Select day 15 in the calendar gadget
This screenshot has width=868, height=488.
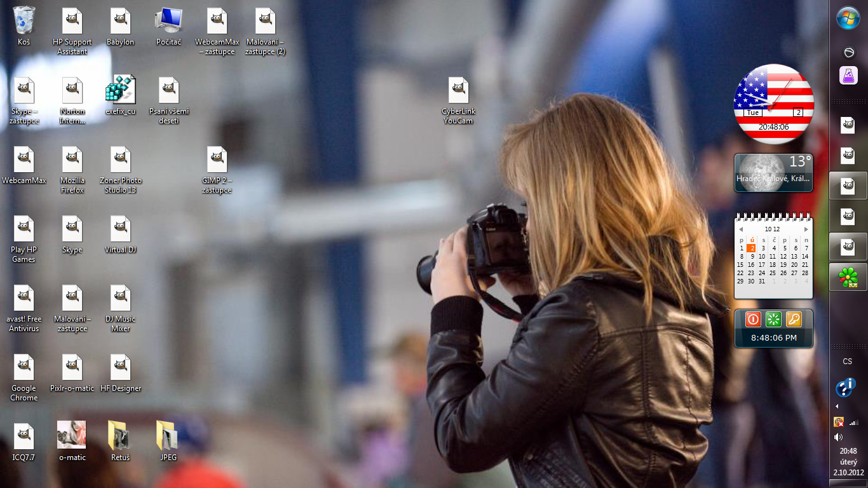[740, 265]
